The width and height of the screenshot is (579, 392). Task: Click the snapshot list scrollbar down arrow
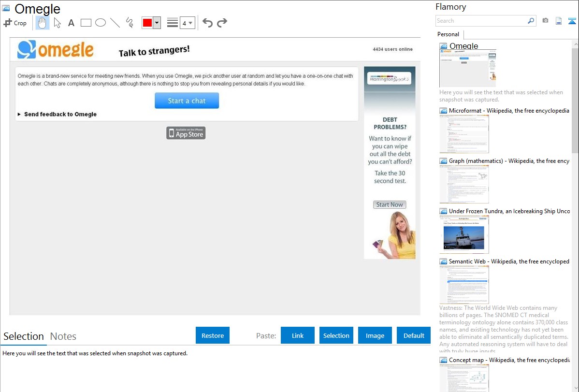point(575,388)
